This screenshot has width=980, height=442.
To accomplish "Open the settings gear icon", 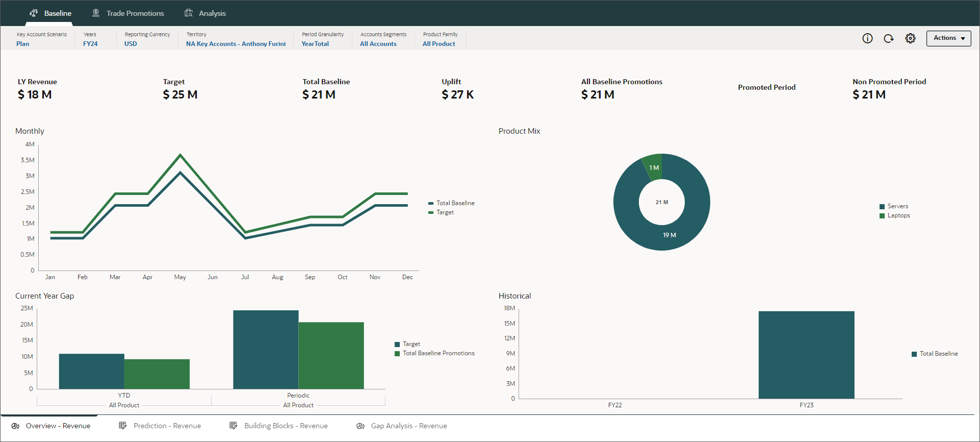I will pos(910,38).
